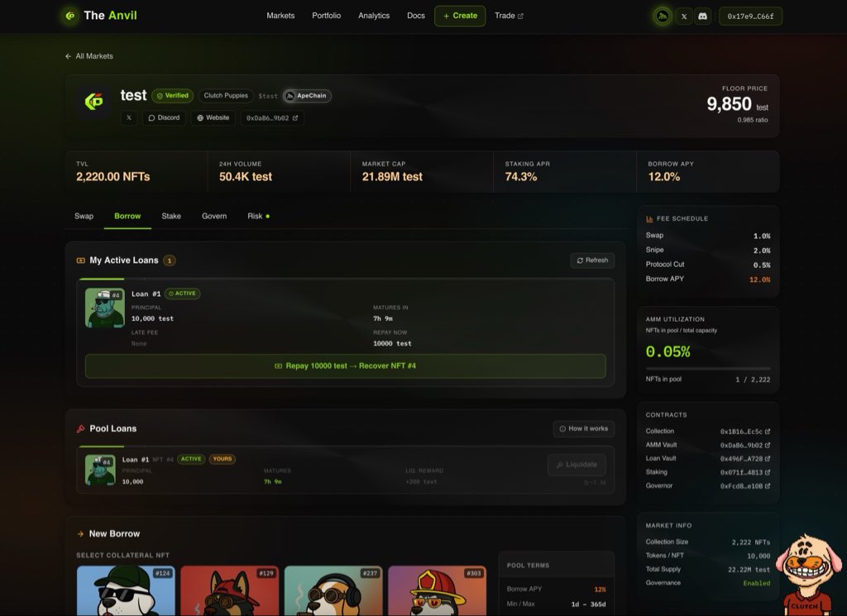847x616 pixels.
Task: Go back to All Markets
Action: [89, 56]
